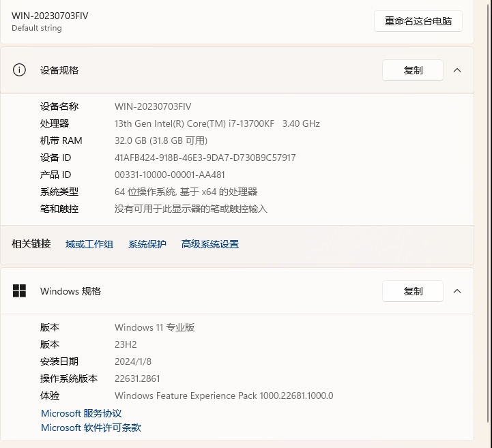492x448 pixels.
Task: Click the 操作系统版本 label
Action: click(69, 378)
